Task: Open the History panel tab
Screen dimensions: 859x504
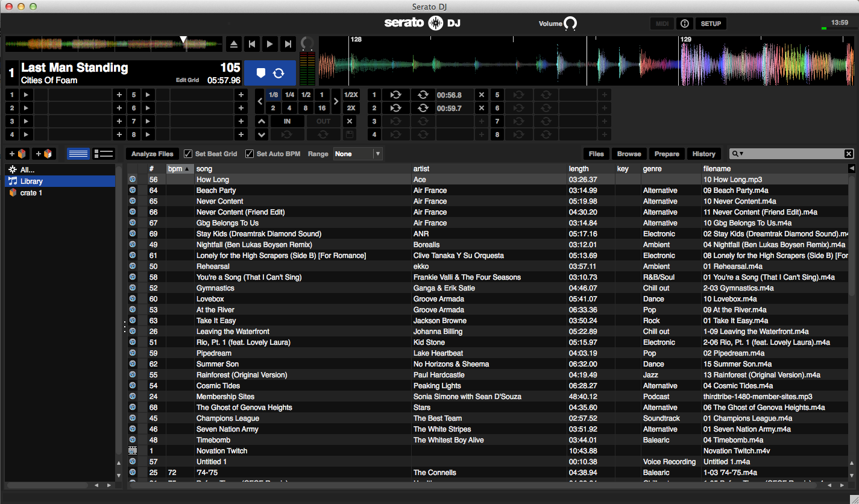Action: tap(703, 154)
